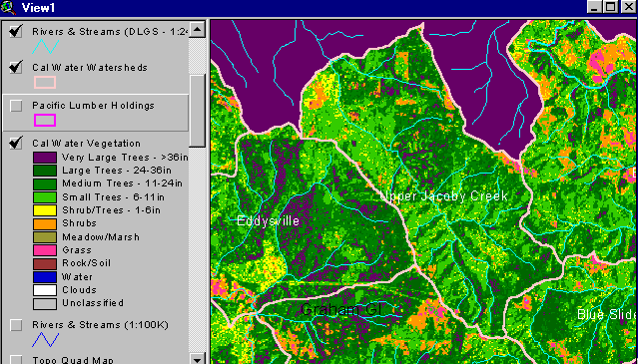Uncheck the Rivers & Streams DLGS theme
The height and width of the screenshot is (364, 638).
16,31
